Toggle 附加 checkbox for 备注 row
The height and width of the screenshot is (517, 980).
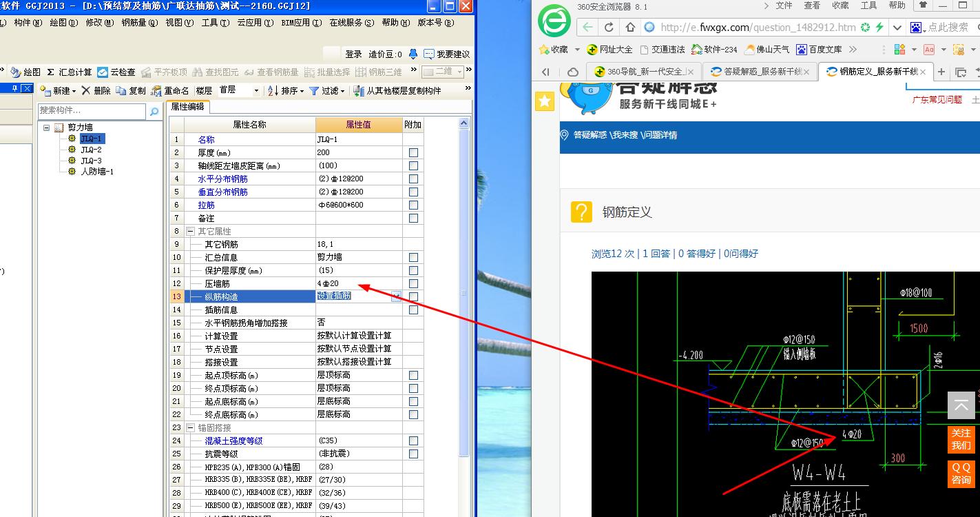click(x=413, y=218)
